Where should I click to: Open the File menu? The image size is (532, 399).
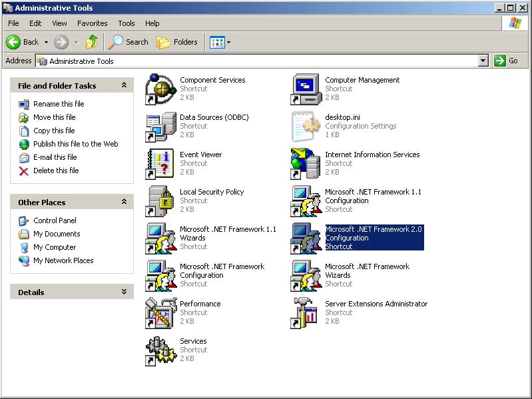pos(13,23)
